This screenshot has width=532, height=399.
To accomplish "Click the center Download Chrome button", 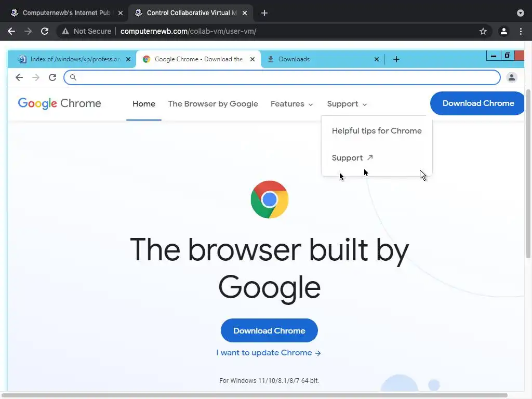I will [x=270, y=330].
